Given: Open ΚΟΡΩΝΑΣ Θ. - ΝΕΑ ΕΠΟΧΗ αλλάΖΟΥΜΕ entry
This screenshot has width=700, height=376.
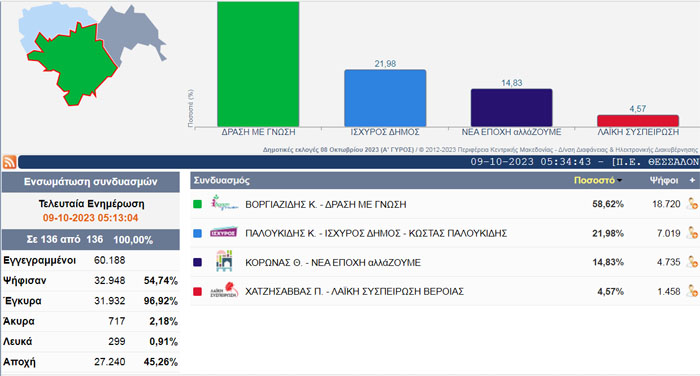Looking at the screenshot, I should (333, 263).
